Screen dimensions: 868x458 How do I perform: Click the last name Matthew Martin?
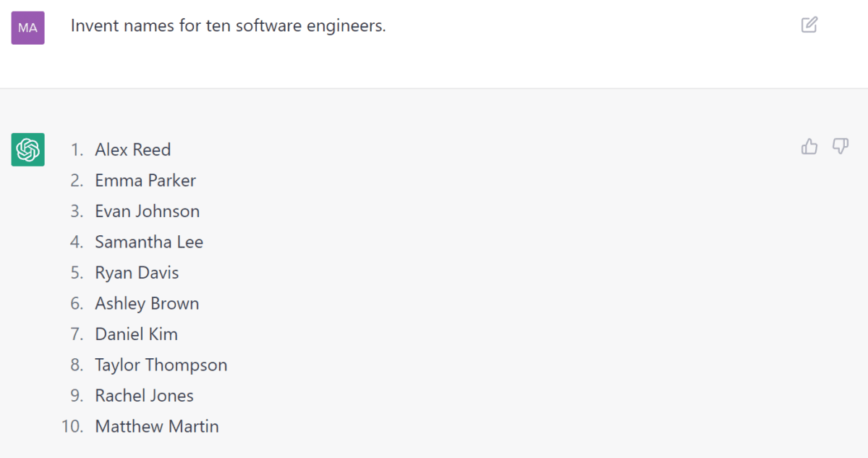pyautogui.click(x=157, y=426)
